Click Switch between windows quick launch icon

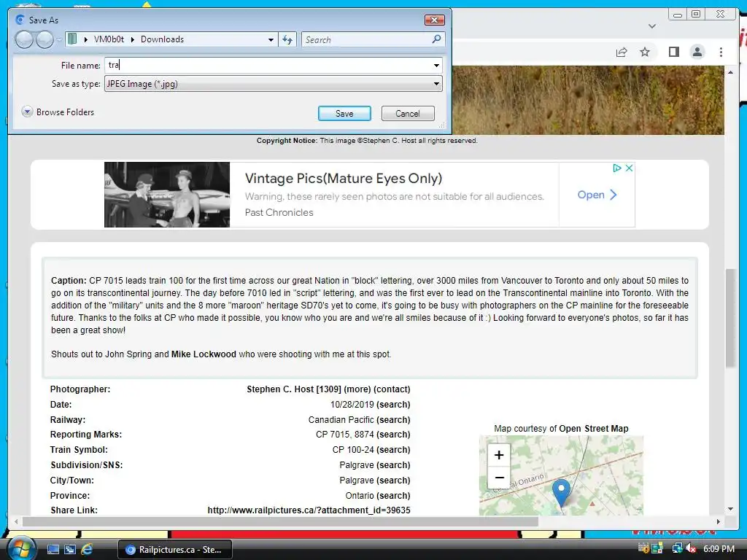pos(69,550)
